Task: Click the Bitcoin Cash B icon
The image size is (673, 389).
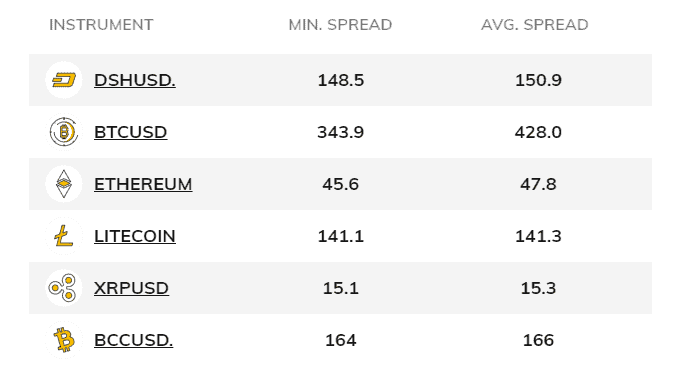Action: (x=64, y=340)
